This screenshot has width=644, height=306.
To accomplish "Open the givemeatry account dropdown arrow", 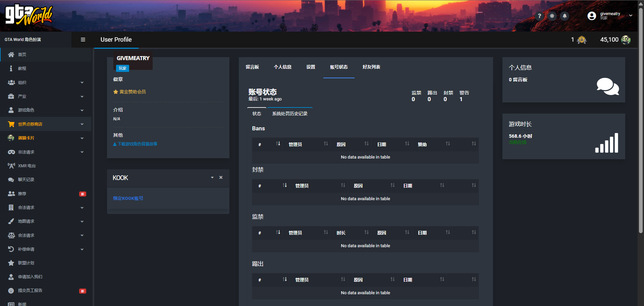I will [x=631, y=16].
